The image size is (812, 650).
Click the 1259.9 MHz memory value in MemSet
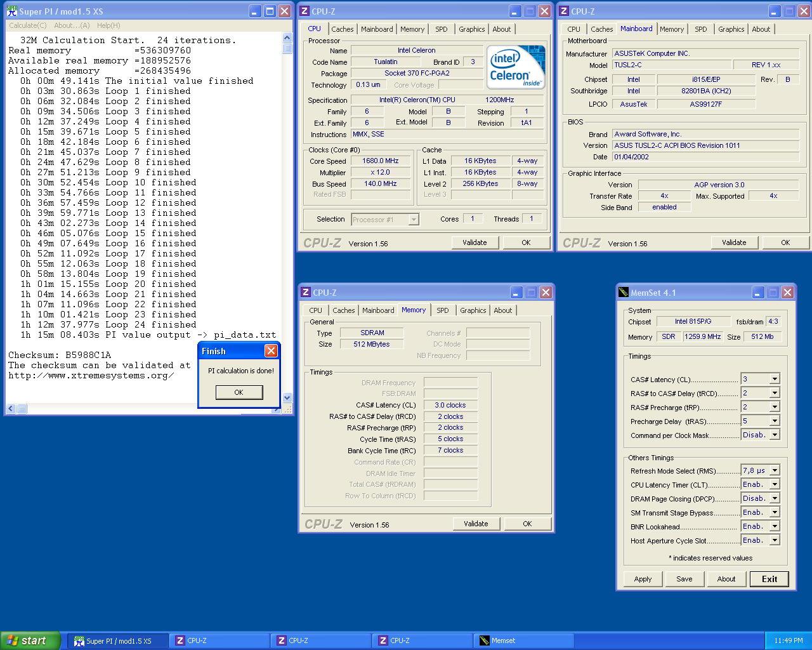(x=703, y=336)
